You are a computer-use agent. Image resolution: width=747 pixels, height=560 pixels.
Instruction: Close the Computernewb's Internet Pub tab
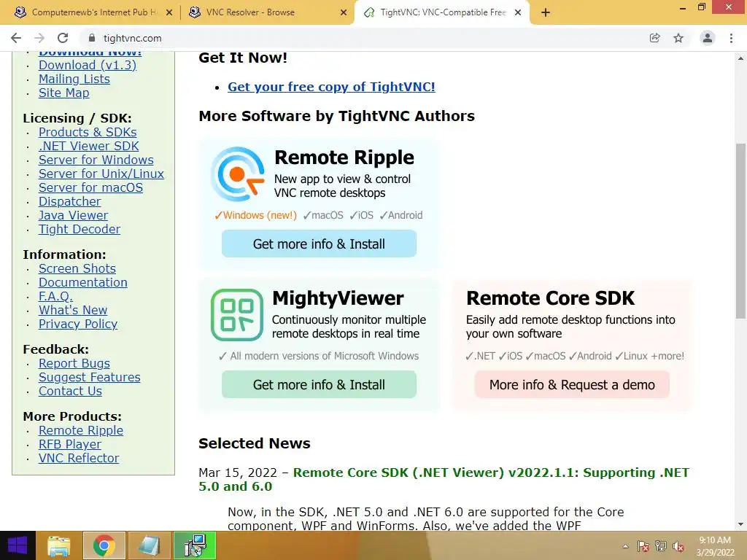tap(169, 13)
